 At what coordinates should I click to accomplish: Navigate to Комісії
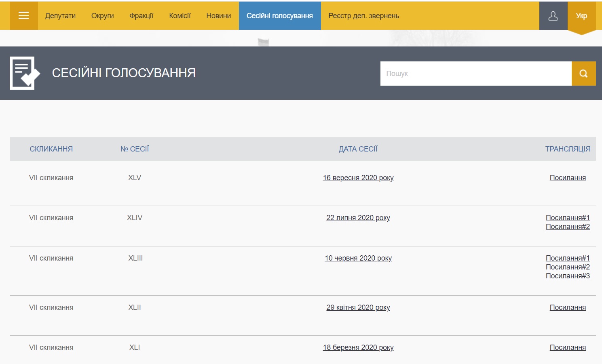coord(180,16)
